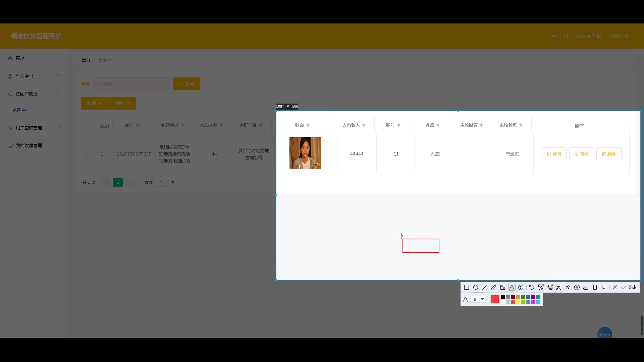Click the 详情 details button
Viewport: 644px width, 362px height.
[x=554, y=154]
